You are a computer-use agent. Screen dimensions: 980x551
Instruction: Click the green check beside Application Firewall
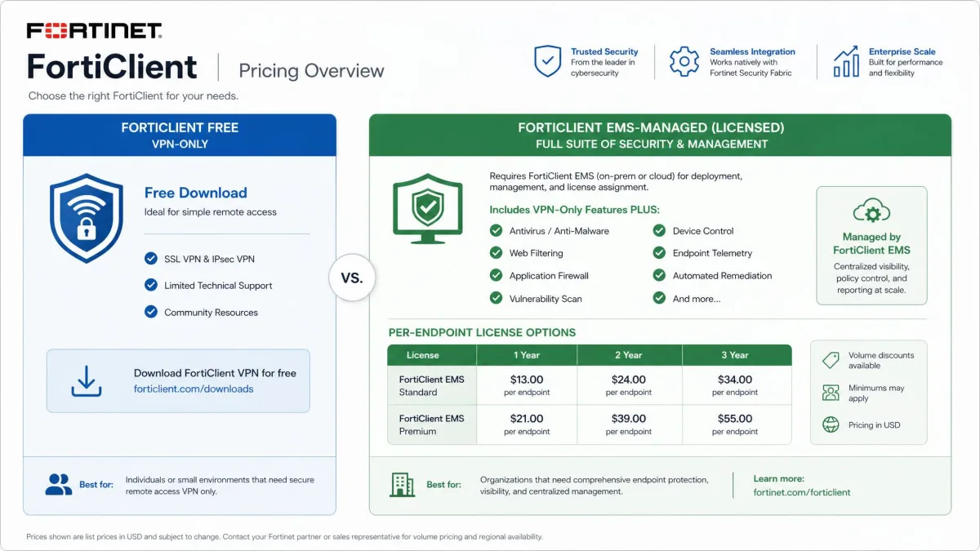pyautogui.click(x=496, y=275)
